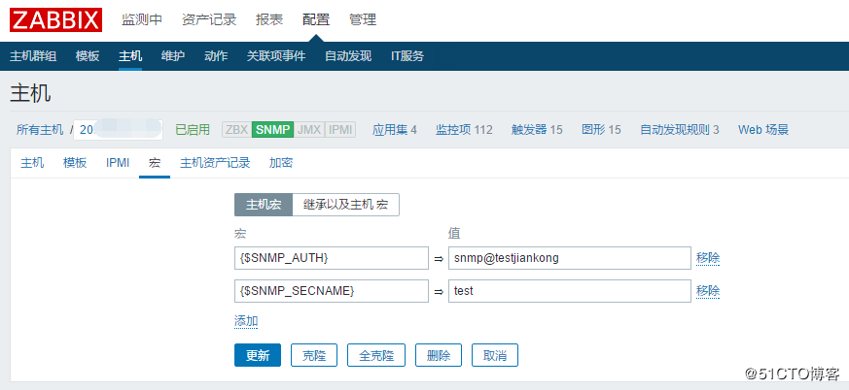Viewport: 849px width, 390px height.
Task: Switch to the 主机 form tab
Action: 32,162
